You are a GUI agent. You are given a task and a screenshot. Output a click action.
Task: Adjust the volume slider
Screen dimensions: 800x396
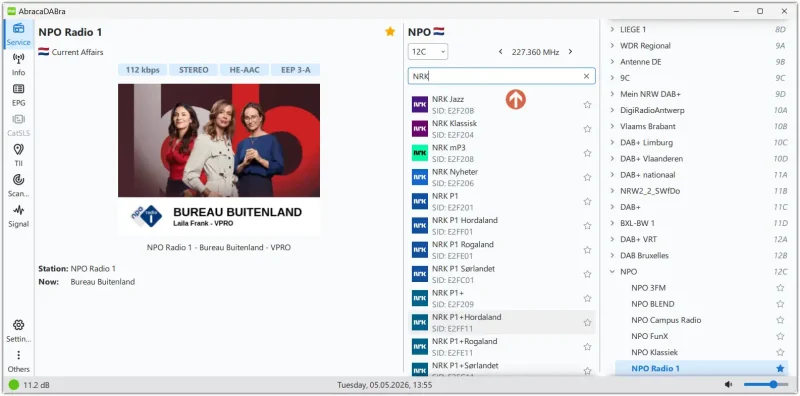click(x=766, y=384)
